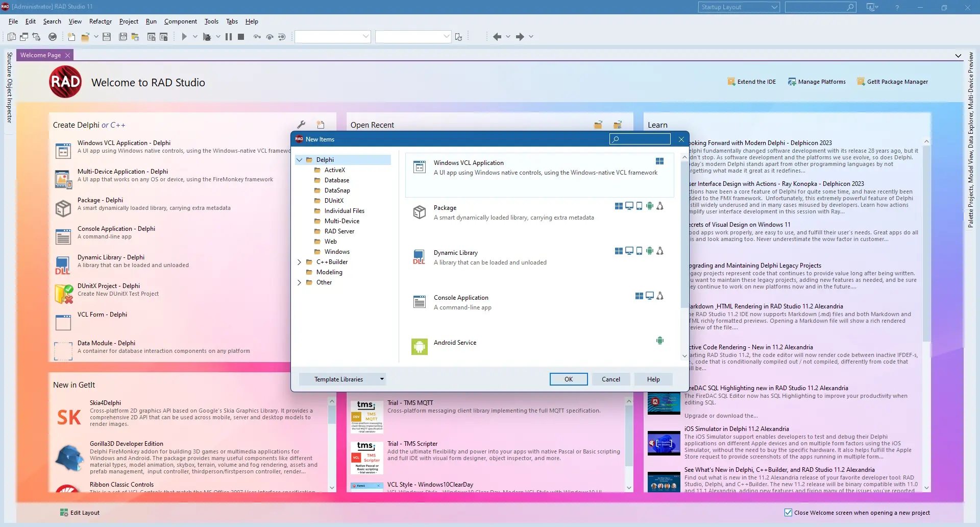
Task: Click the DUnitX Project icon on Welcome Page
Action: [x=63, y=294]
